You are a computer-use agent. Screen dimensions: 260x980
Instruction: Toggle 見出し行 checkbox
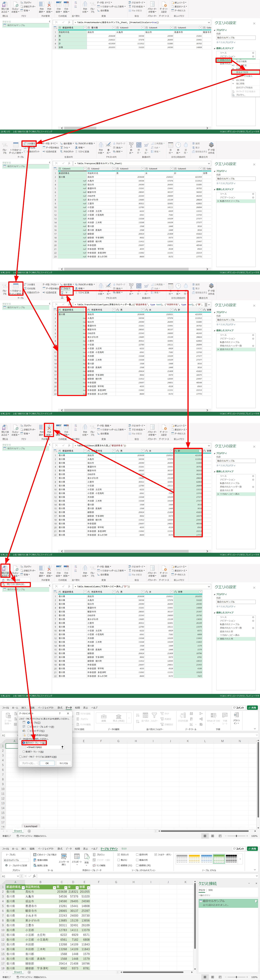[x=119, y=854]
